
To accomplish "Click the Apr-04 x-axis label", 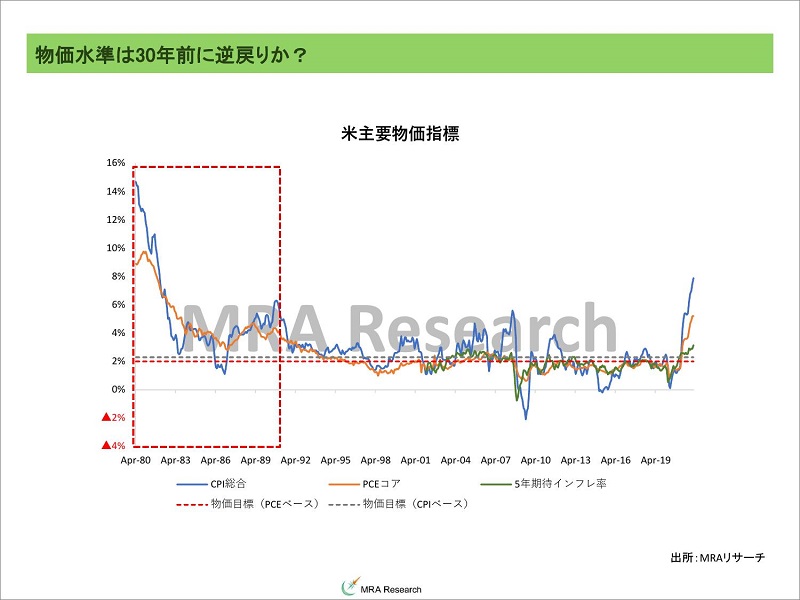I will [x=456, y=460].
